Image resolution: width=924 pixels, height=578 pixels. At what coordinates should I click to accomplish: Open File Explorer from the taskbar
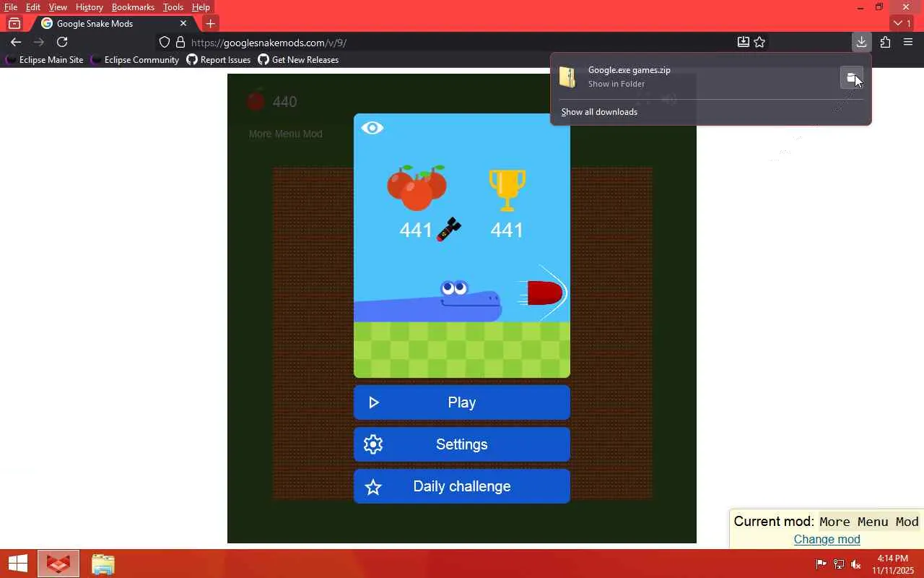click(x=103, y=564)
